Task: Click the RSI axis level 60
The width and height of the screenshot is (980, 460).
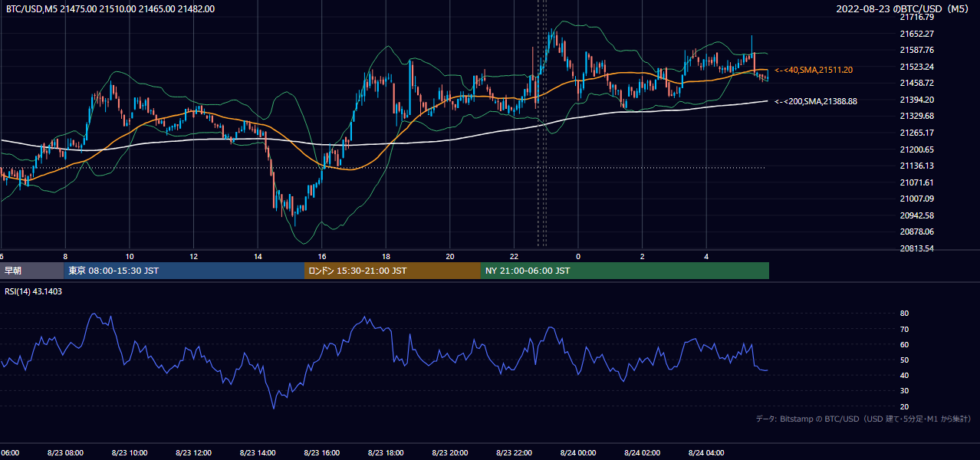Action: (x=905, y=344)
